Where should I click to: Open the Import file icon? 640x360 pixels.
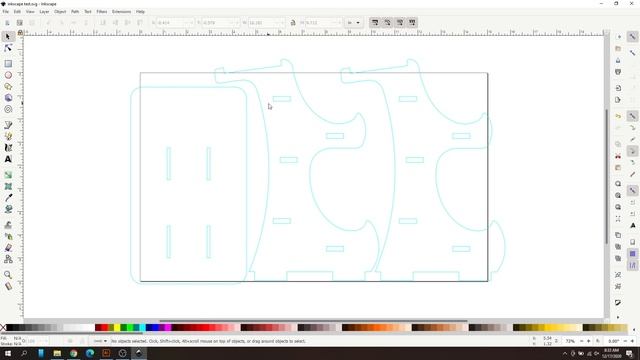(618, 88)
